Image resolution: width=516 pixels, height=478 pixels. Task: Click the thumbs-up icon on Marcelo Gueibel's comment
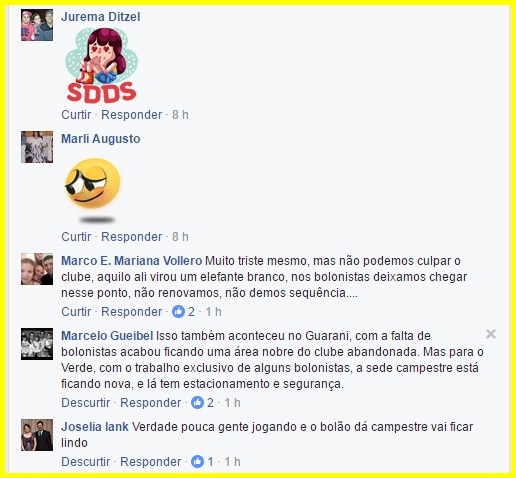[197, 403]
